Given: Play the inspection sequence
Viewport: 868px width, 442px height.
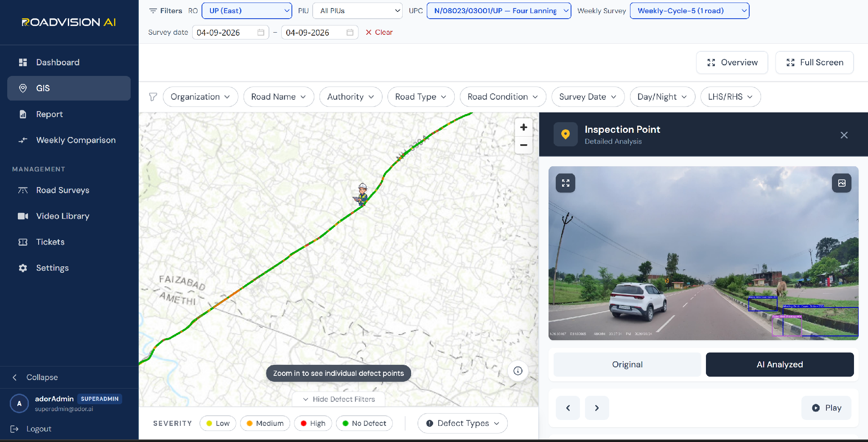Looking at the screenshot, I should coord(826,408).
